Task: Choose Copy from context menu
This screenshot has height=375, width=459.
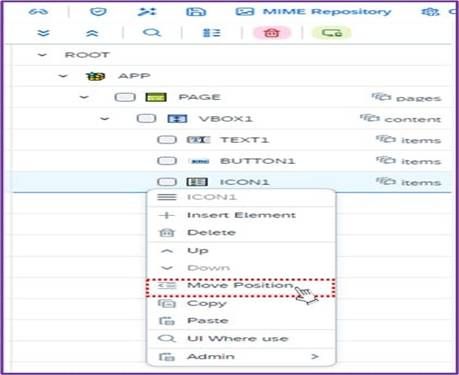Action: [x=241, y=303]
